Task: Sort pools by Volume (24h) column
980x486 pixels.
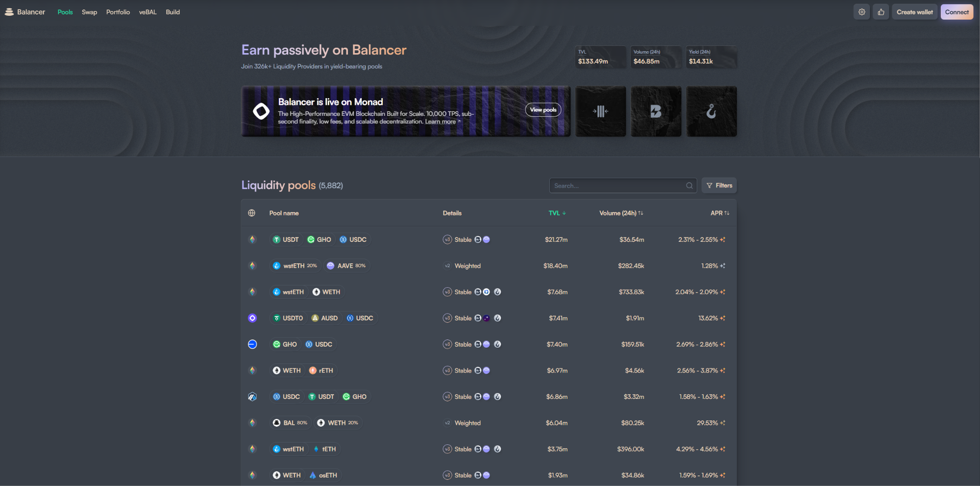Action: [621, 213]
